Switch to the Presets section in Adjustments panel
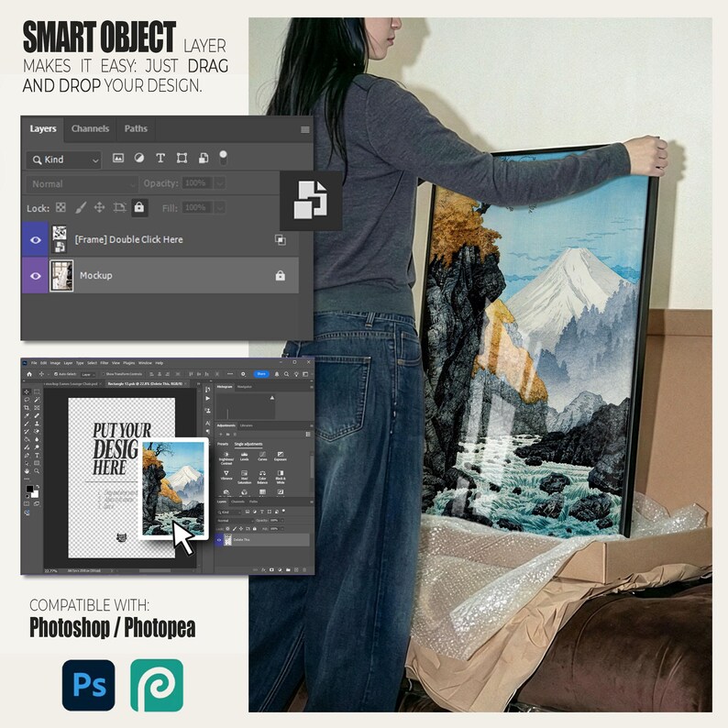 click(223, 444)
